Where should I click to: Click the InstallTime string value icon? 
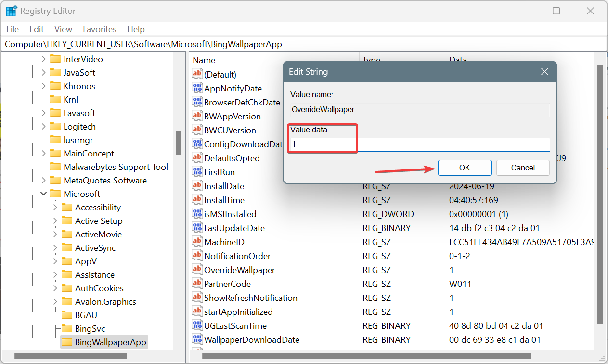click(197, 200)
